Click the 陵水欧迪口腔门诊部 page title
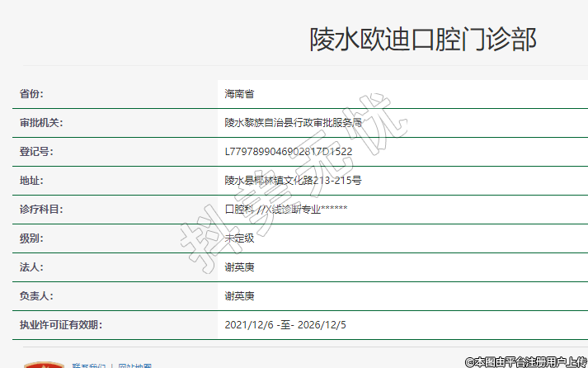This screenshot has height=368, width=588. pos(423,39)
